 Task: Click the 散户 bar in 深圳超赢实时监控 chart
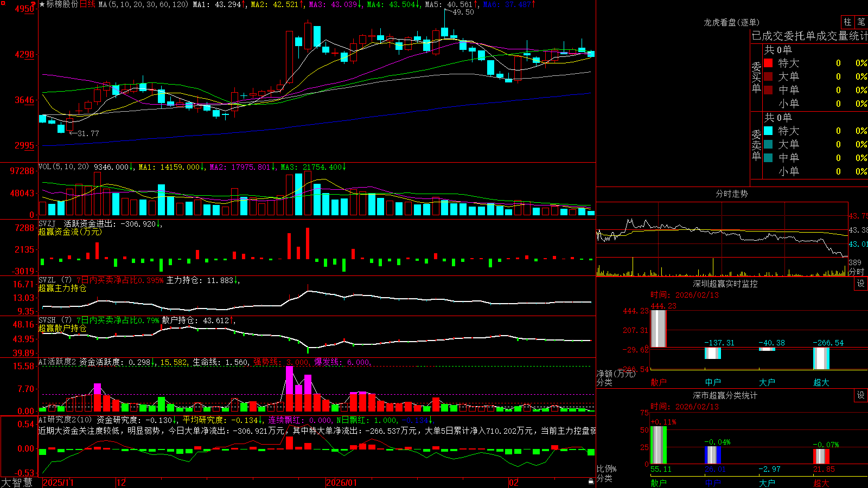tap(659, 329)
